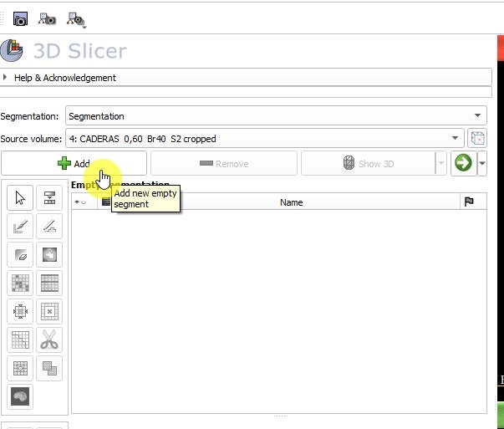
Task: Select the Margin effect
Action: coord(20,311)
